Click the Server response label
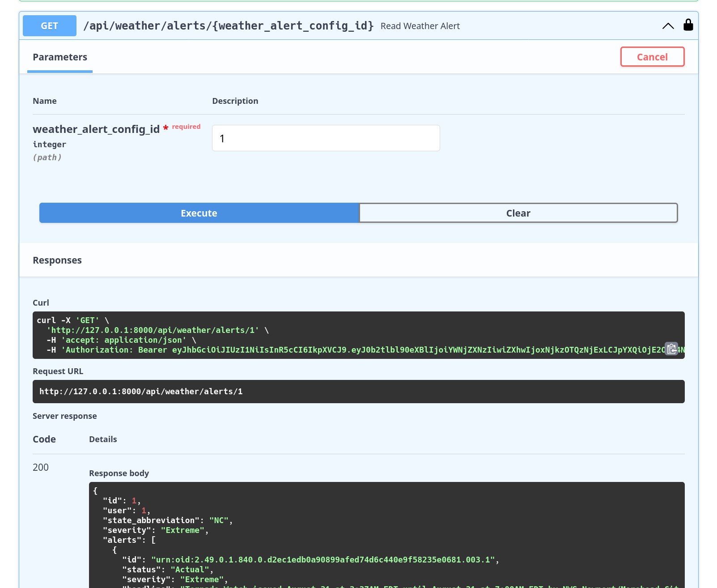Screen dimensions: 717x588 coord(65,416)
